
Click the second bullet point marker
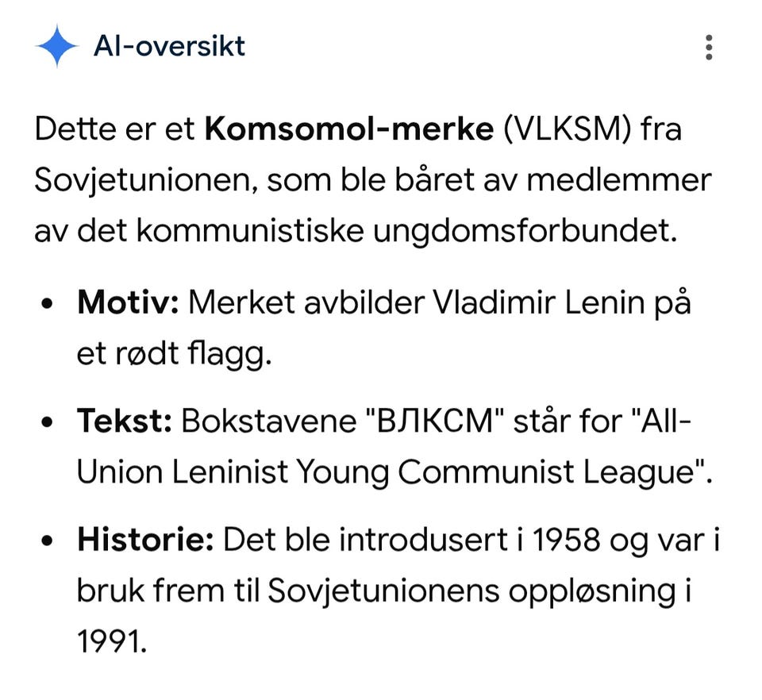(x=47, y=422)
